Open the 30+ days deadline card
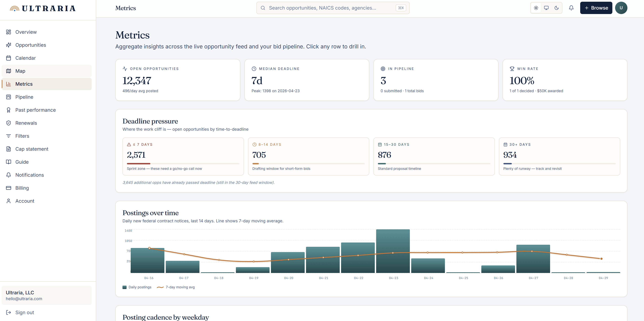The image size is (644, 321). [x=560, y=156]
